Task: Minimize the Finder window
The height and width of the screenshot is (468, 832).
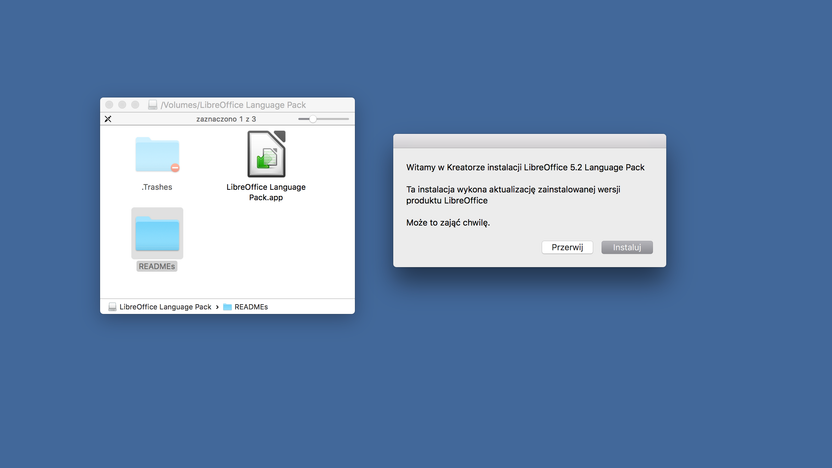Action: (x=122, y=105)
